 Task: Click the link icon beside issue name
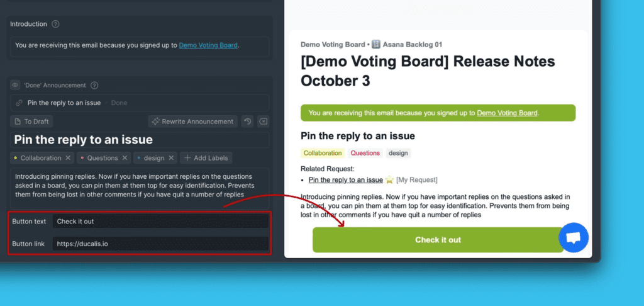click(19, 103)
